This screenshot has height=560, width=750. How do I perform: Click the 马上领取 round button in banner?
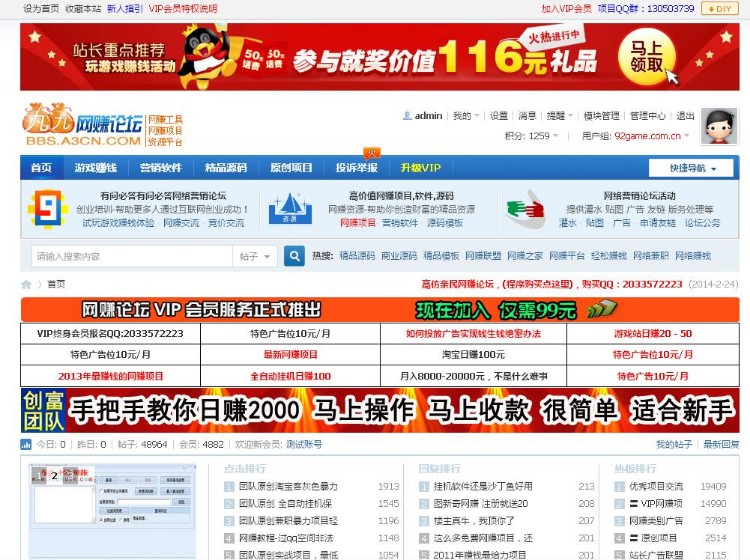tap(647, 57)
